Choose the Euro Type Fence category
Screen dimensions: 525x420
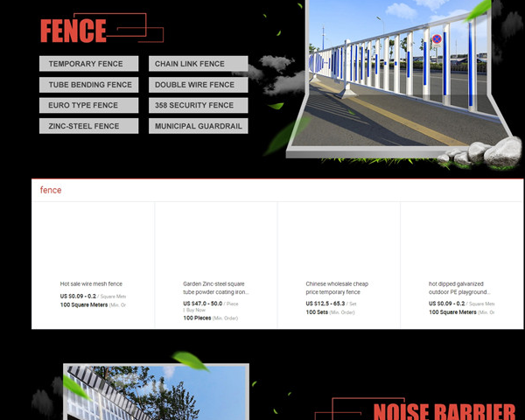click(88, 106)
